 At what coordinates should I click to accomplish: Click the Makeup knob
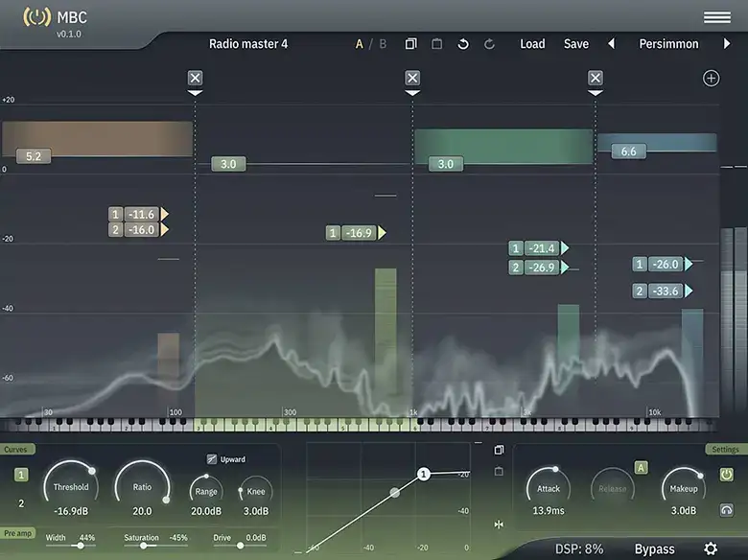pos(684,487)
